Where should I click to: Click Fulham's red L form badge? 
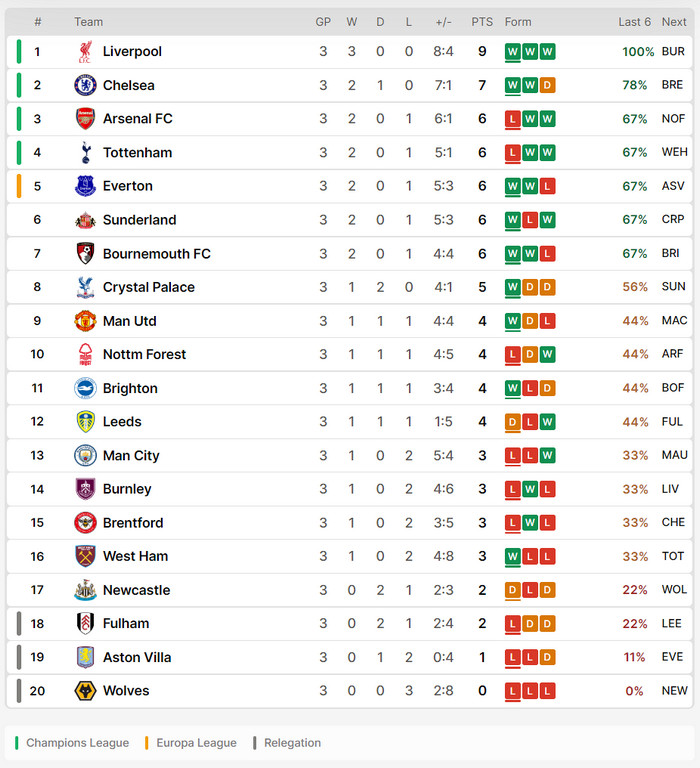[512, 624]
